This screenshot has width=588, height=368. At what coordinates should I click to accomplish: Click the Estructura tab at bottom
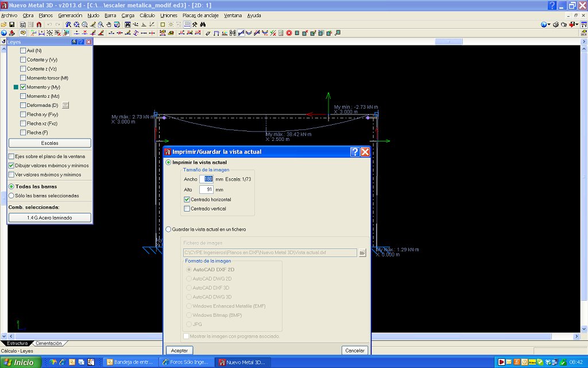pos(17,343)
